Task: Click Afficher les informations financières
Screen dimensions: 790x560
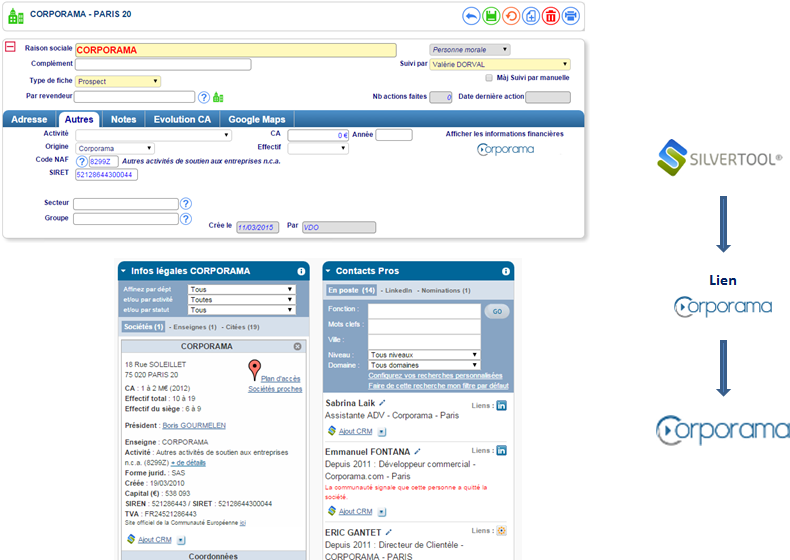Action: click(x=504, y=134)
